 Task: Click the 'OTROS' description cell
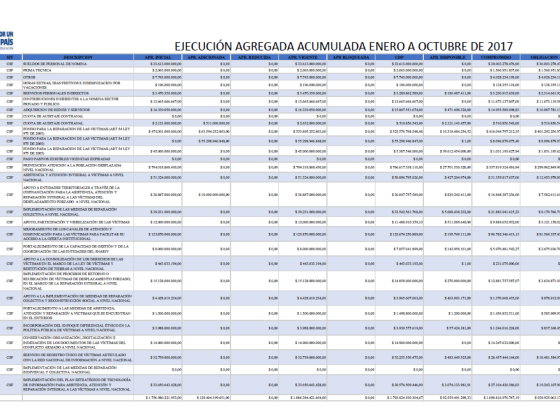pos(78,77)
